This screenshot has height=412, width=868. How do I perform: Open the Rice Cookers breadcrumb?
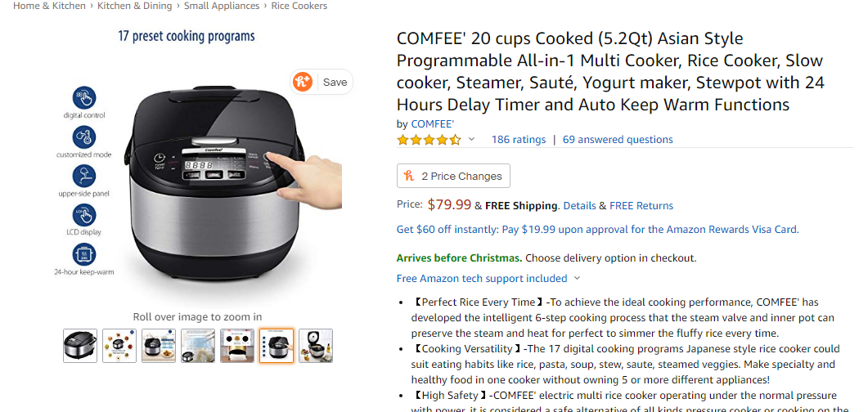point(299,6)
